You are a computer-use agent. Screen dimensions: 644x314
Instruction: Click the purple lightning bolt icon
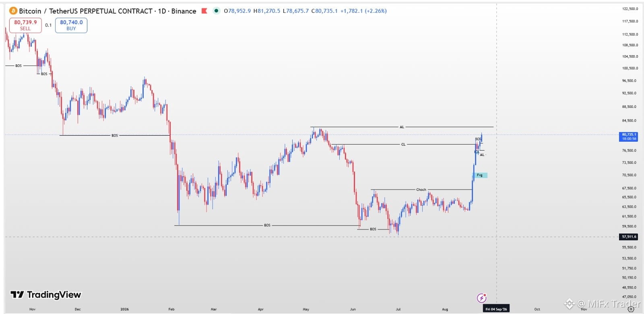(481, 298)
